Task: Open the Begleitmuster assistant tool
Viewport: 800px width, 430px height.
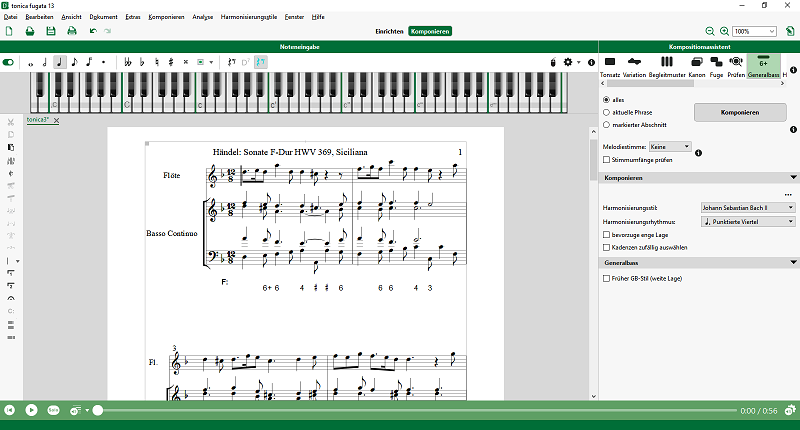Action: 667,67
